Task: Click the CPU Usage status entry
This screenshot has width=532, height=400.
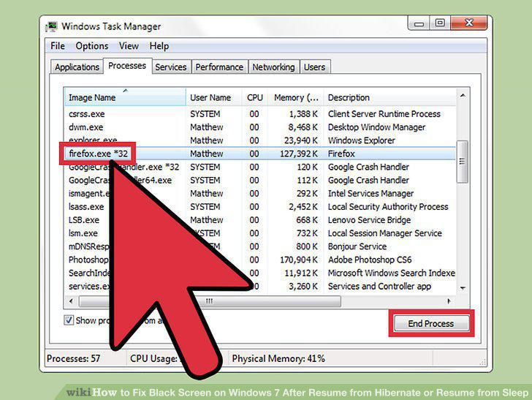Action: click(x=153, y=358)
